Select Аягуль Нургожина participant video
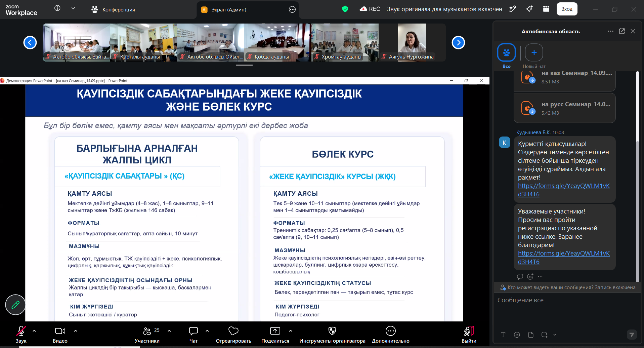 tap(412, 42)
